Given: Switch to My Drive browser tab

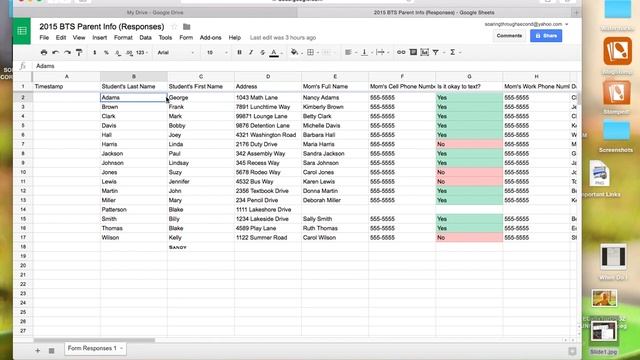Looking at the screenshot, I should coord(155,13).
